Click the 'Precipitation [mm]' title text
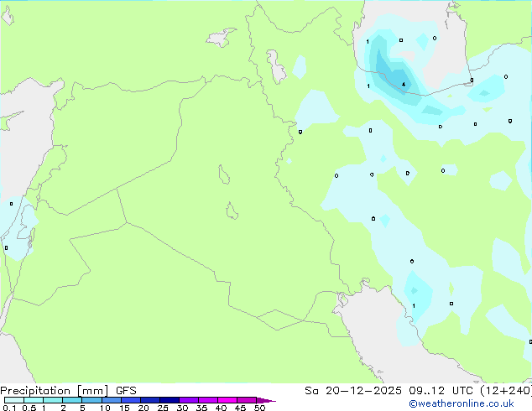Viewport: 532px width, 411px height. pyautogui.click(x=55, y=391)
